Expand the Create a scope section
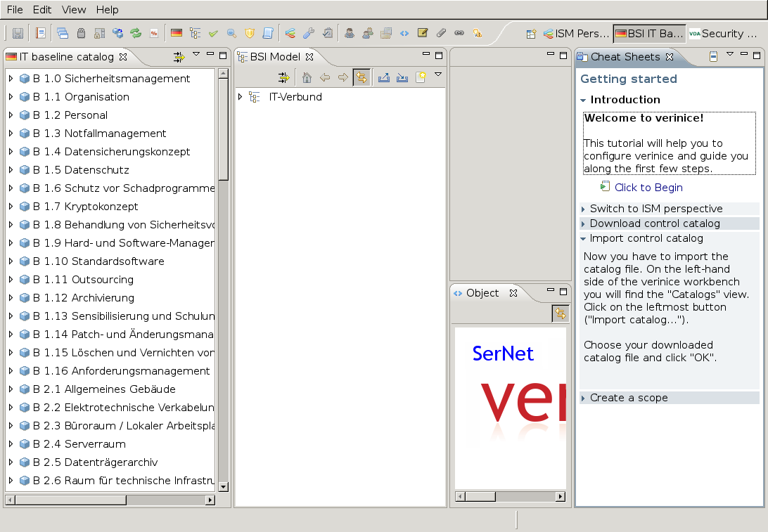This screenshot has width=768, height=532. tap(629, 398)
